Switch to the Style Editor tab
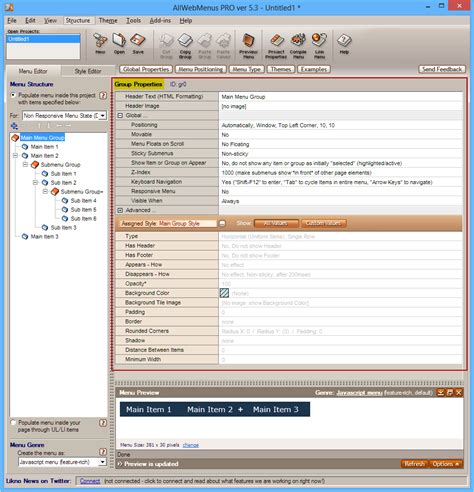474x492 pixels. coord(88,71)
